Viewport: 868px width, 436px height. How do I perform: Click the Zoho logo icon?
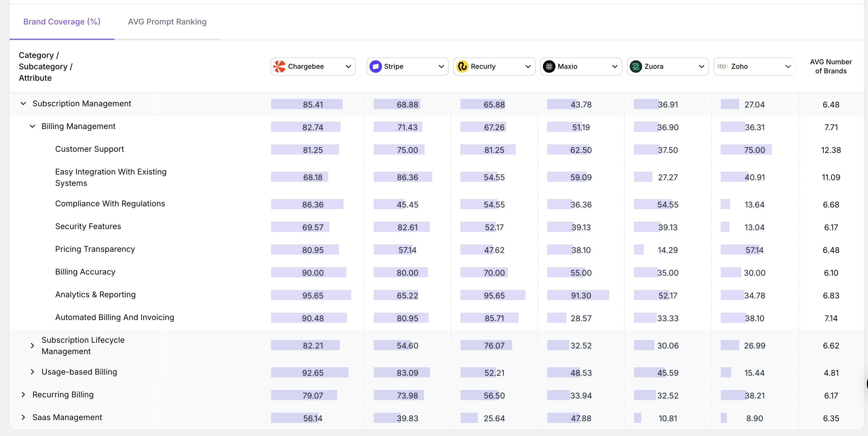[x=722, y=66]
